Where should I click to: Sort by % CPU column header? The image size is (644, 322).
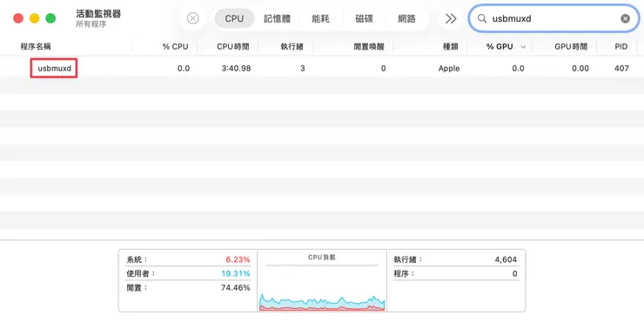176,46
